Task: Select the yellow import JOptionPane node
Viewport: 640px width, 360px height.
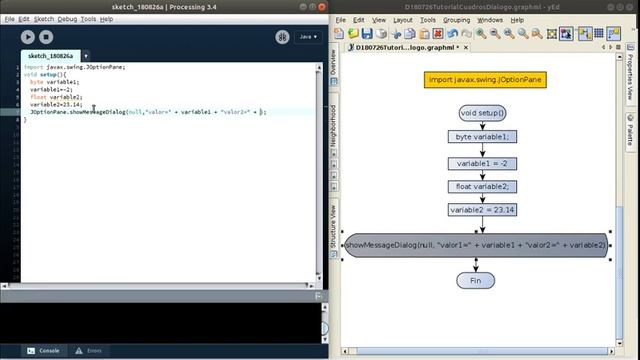Action: pyautogui.click(x=485, y=80)
